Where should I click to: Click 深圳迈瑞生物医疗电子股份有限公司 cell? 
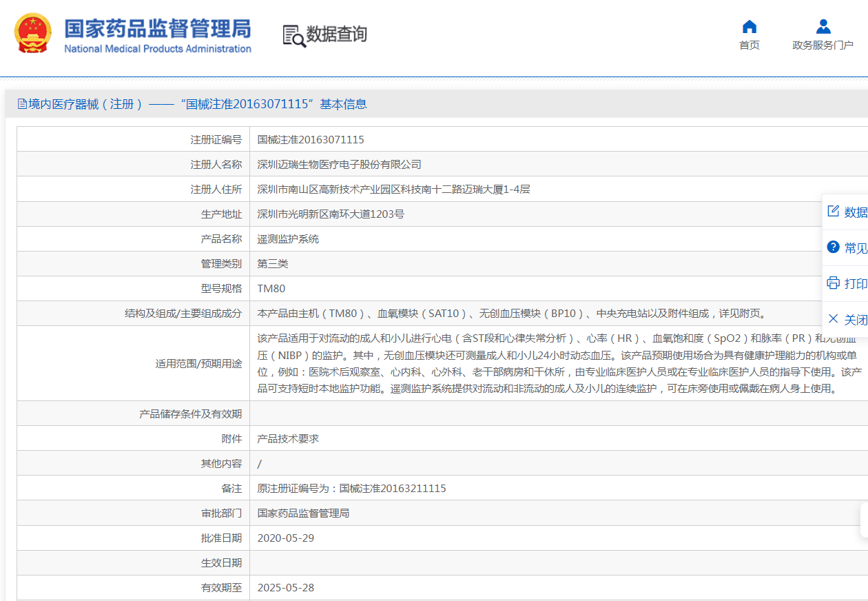339,164
